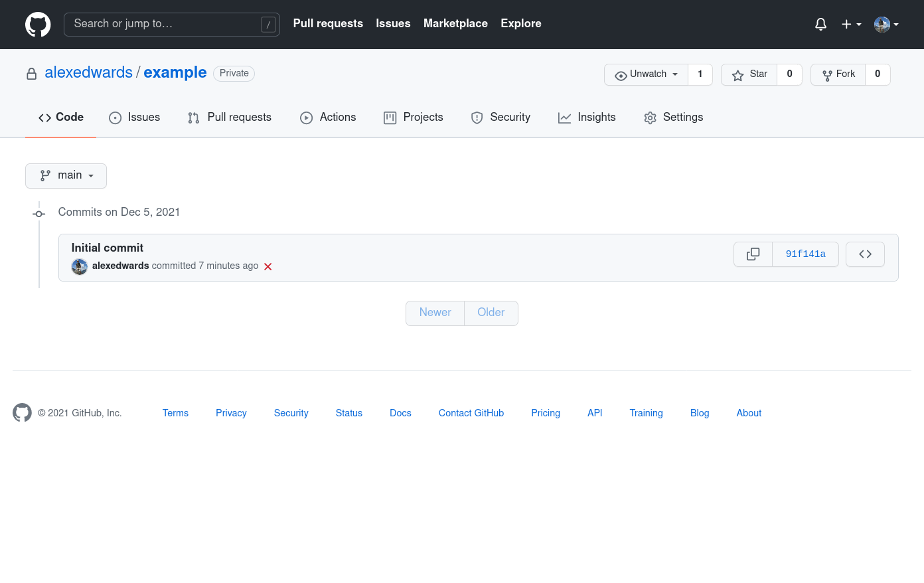The width and height of the screenshot is (924, 583).
Task: Click the Commits on Dec 5, 2021 heading
Action: click(119, 212)
